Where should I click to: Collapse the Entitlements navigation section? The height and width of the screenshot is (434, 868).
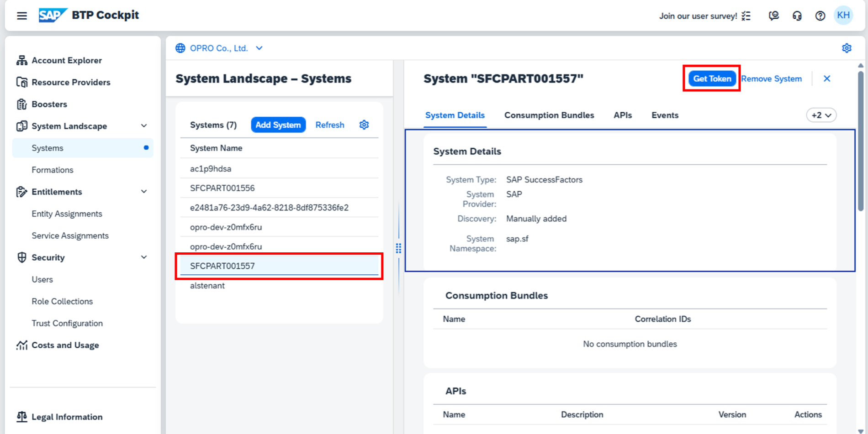144,192
